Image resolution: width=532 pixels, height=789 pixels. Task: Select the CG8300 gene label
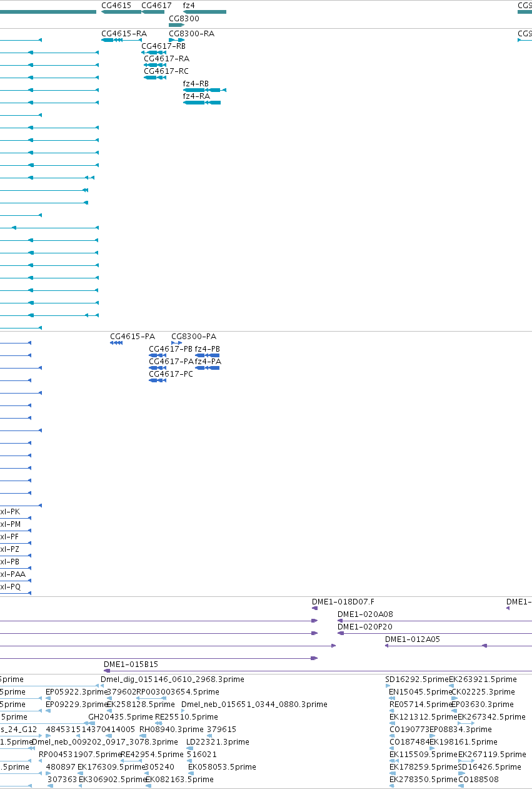pyautogui.click(x=184, y=19)
